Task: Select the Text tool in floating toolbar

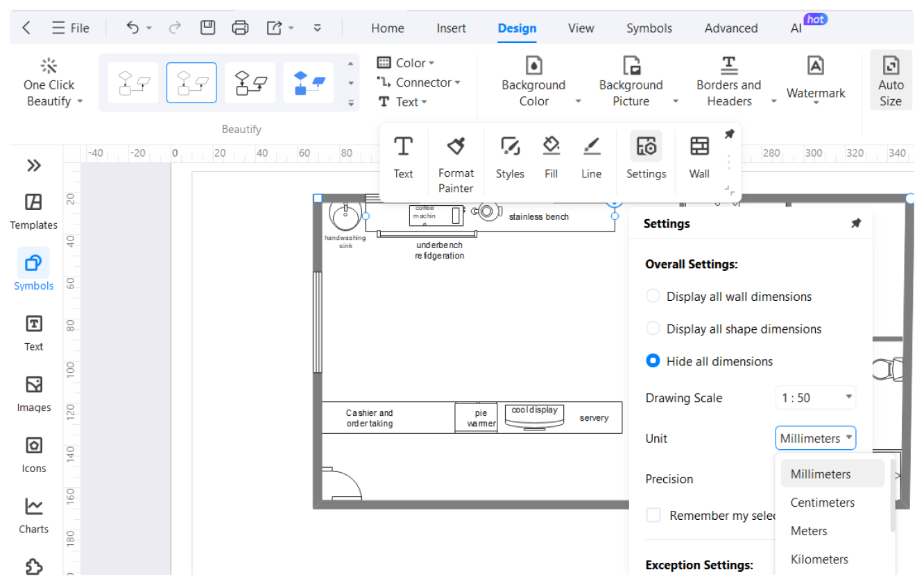Action: coord(404,157)
